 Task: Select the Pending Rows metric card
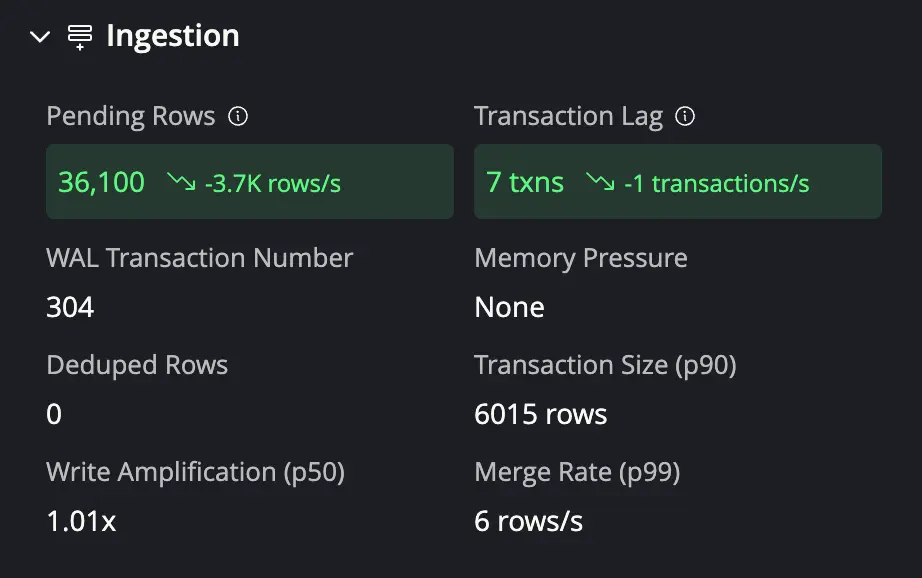click(x=249, y=181)
